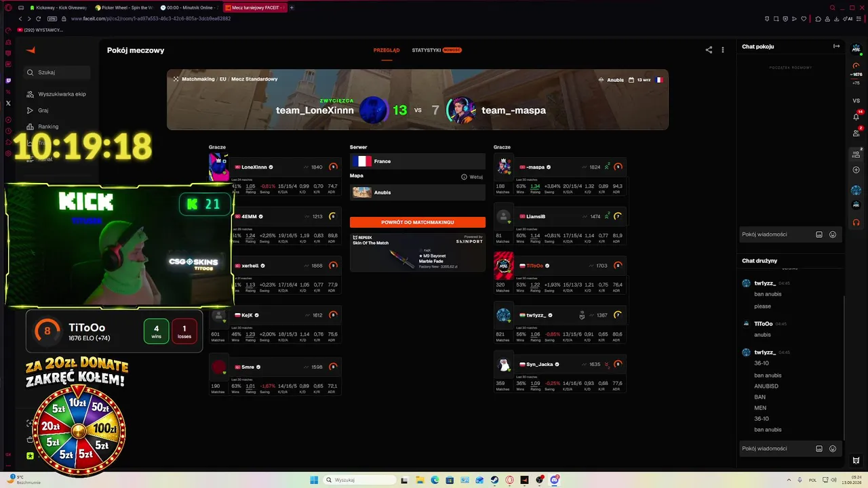868x488 pixels.
Task: Open -maspa's player profile
Action: coord(535,167)
